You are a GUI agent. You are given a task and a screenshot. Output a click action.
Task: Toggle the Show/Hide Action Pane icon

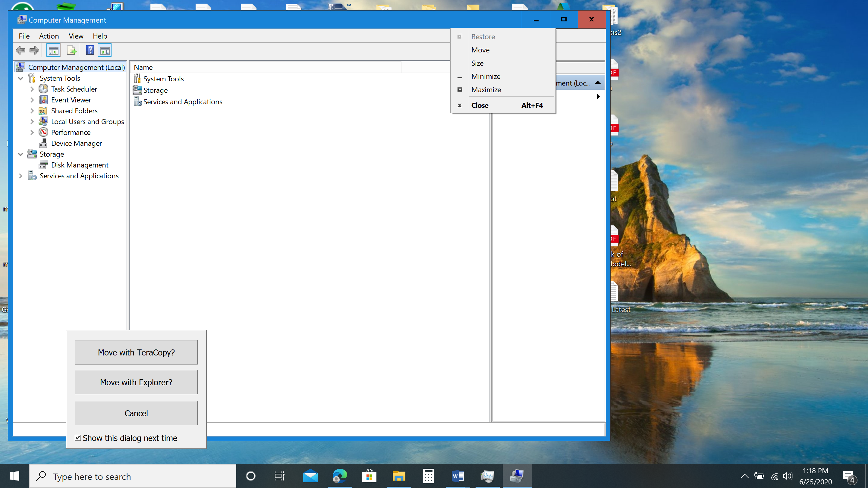pyautogui.click(x=105, y=51)
